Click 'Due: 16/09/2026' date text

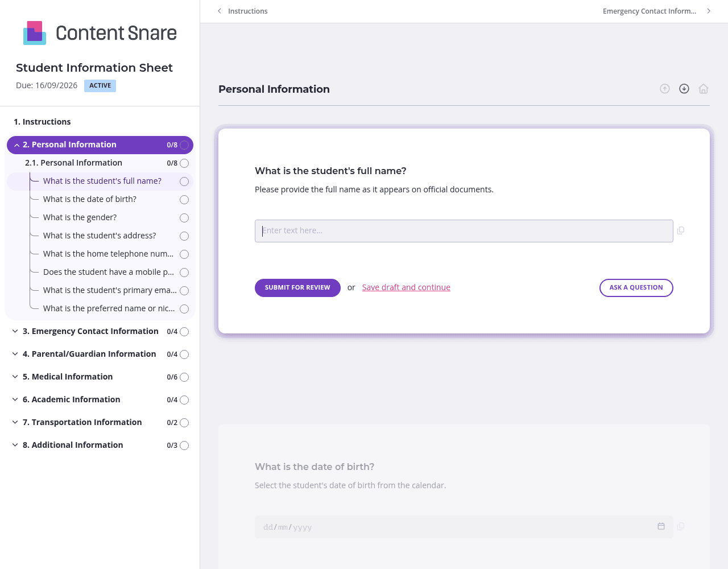[47, 85]
